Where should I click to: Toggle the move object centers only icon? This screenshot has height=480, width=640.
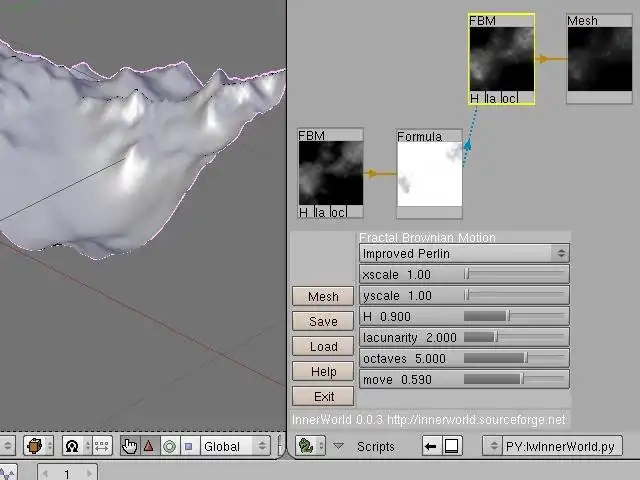click(x=102, y=446)
